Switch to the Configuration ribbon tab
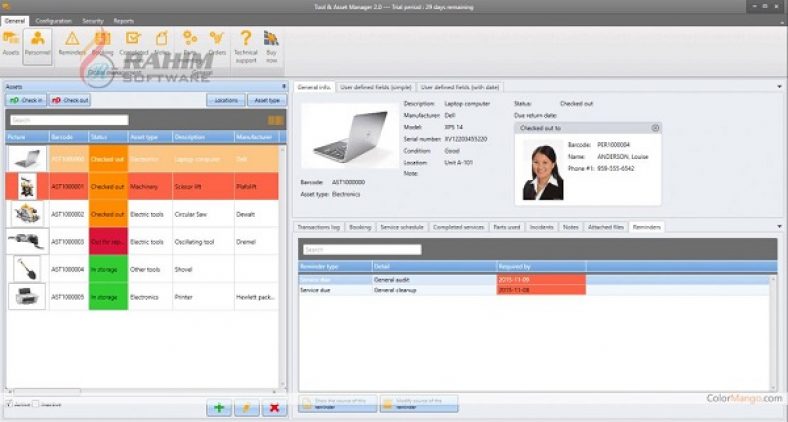This screenshot has height=422, width=788. point(53,21)
